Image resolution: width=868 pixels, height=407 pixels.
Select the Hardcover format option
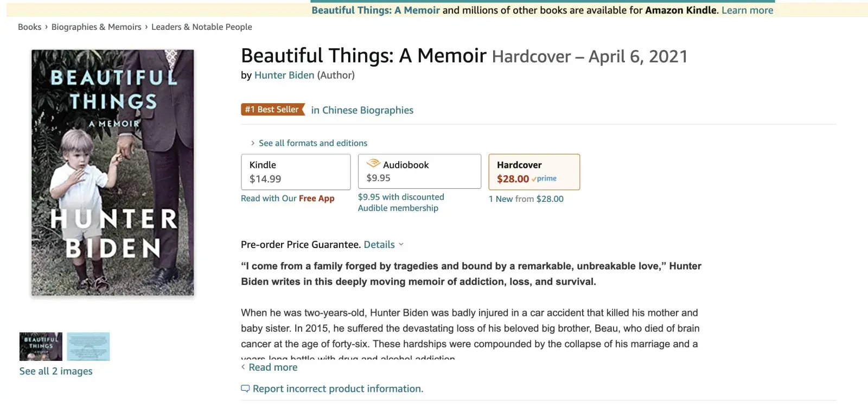tap(534, 171)
